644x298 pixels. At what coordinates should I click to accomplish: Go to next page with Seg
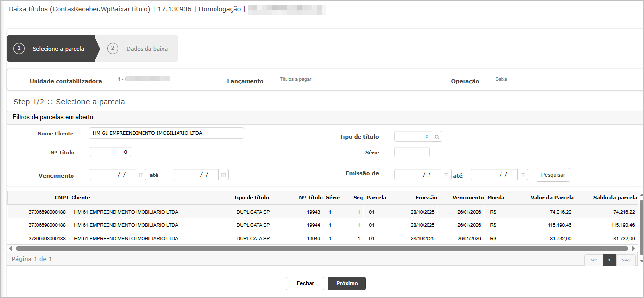(625, 261)
